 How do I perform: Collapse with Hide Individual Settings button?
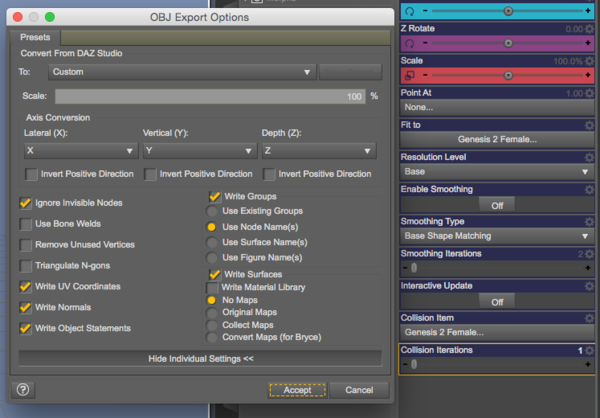click(x=200, y=359)
